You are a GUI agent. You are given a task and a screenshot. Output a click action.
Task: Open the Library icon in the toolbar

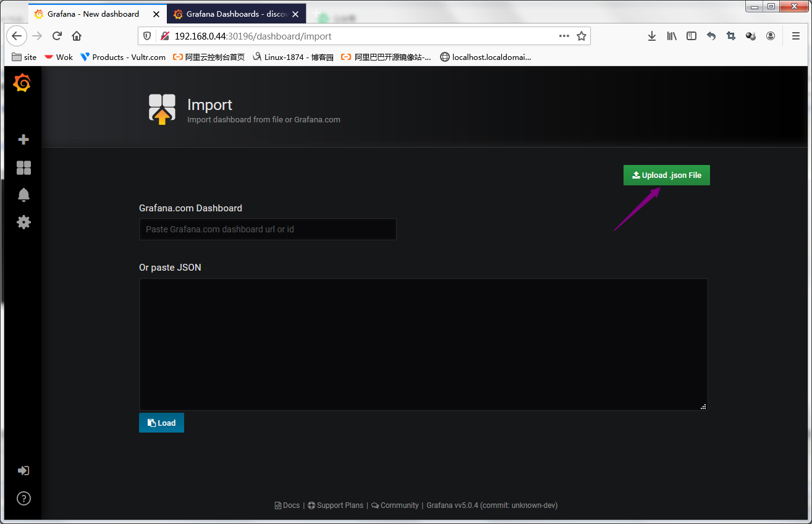[x=672, y=36]
